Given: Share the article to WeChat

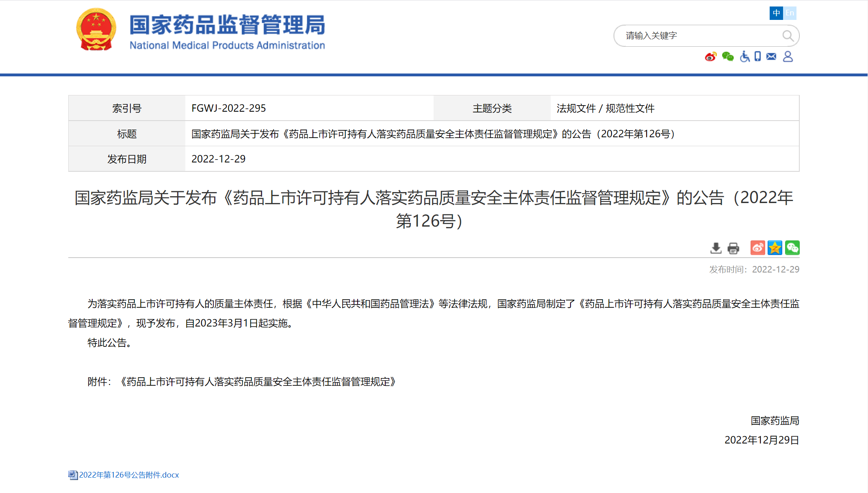Looking at the screenshot, I should click(792, 248).
